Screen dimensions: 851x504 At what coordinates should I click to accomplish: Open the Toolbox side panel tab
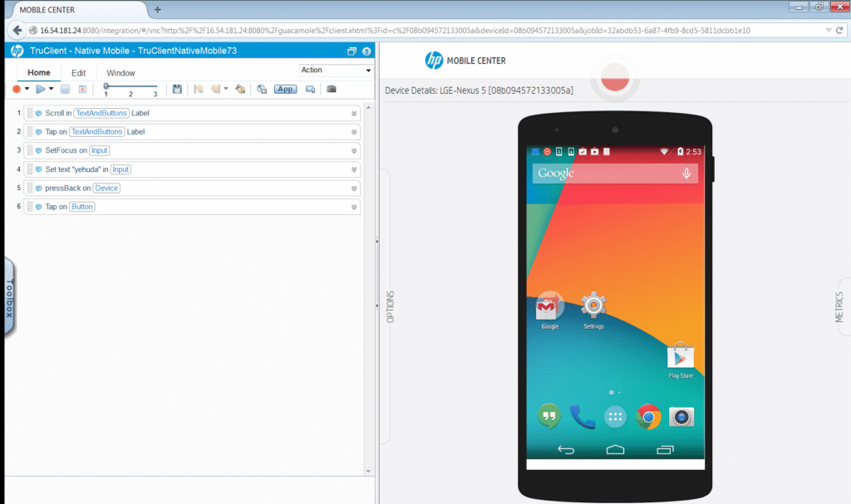pyautogui.click(x=9, y=298)
